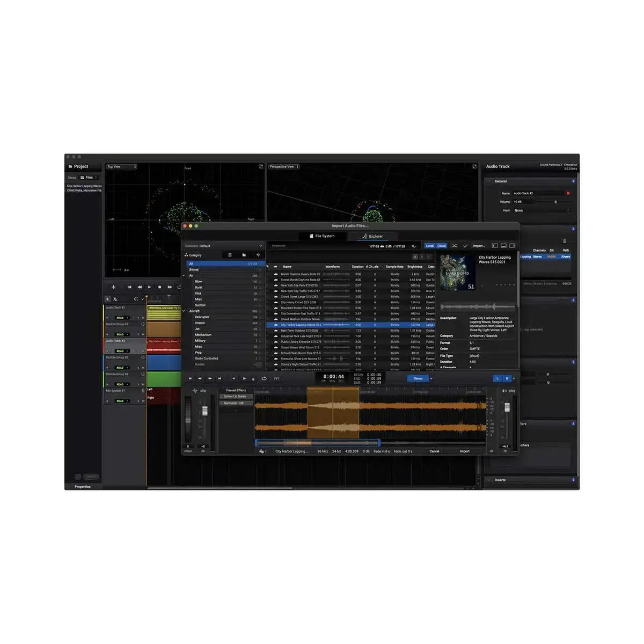Toggle the Local source button
Screen dimensions: 644x644
429,246
